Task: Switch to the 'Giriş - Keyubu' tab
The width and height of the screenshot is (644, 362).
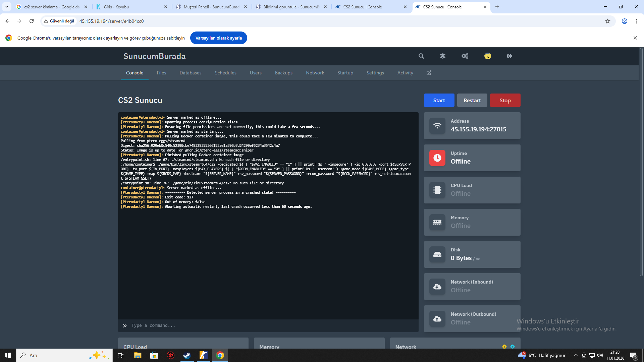Action: (x=131, y=7)
